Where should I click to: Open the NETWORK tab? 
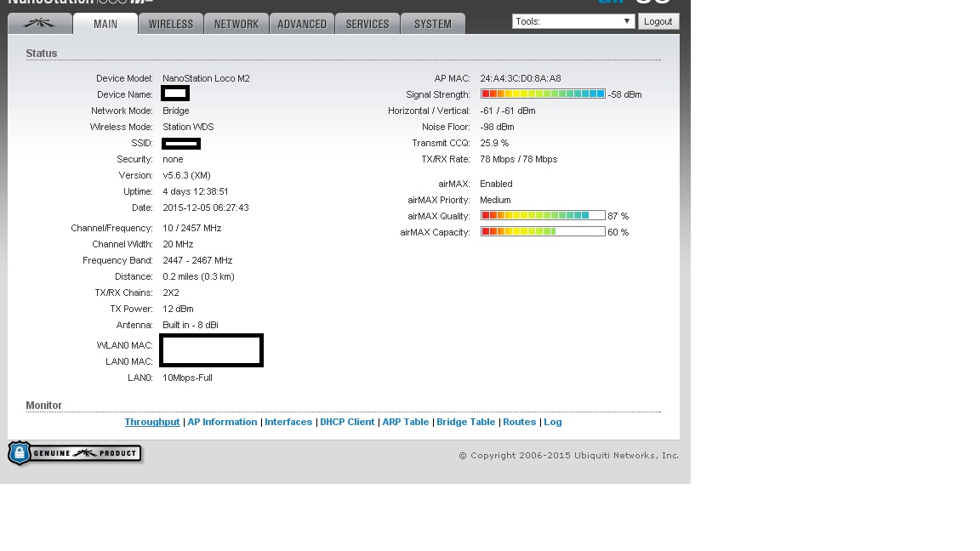click(236, 24)
